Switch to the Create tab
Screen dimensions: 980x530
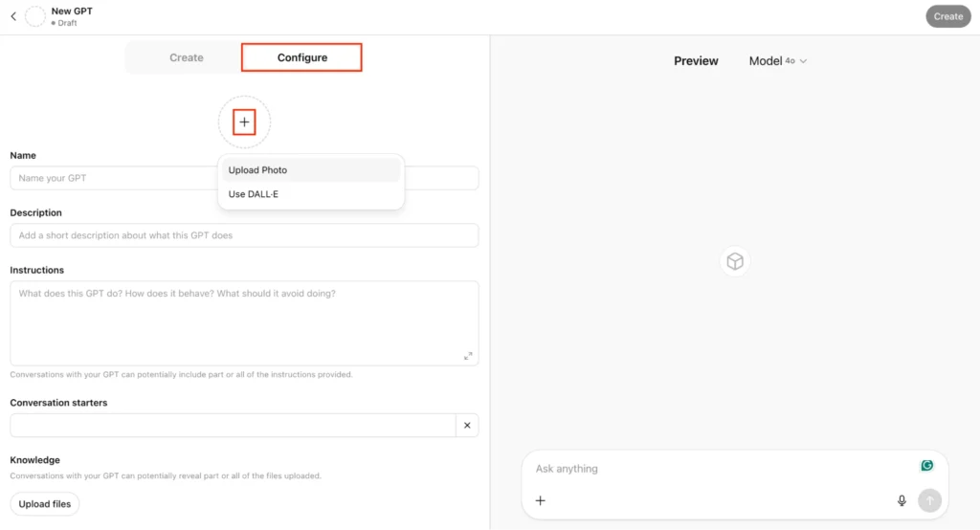(x=187, y=57)
